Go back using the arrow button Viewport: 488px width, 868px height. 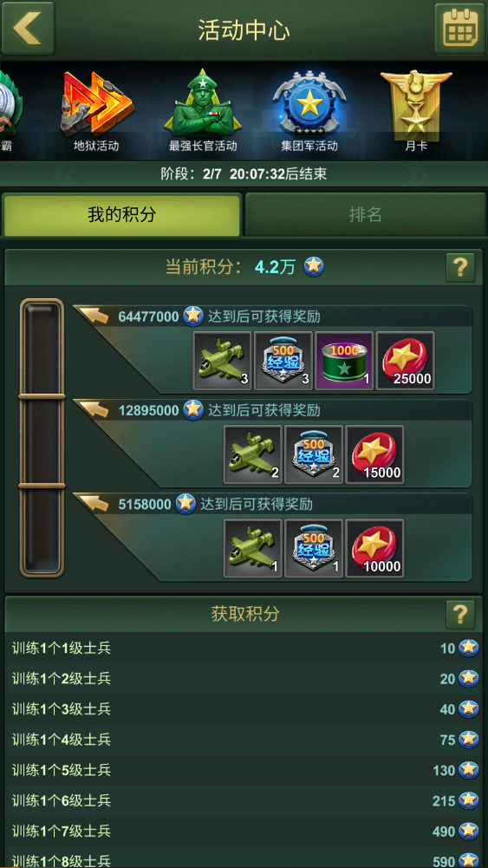point(27,28)
